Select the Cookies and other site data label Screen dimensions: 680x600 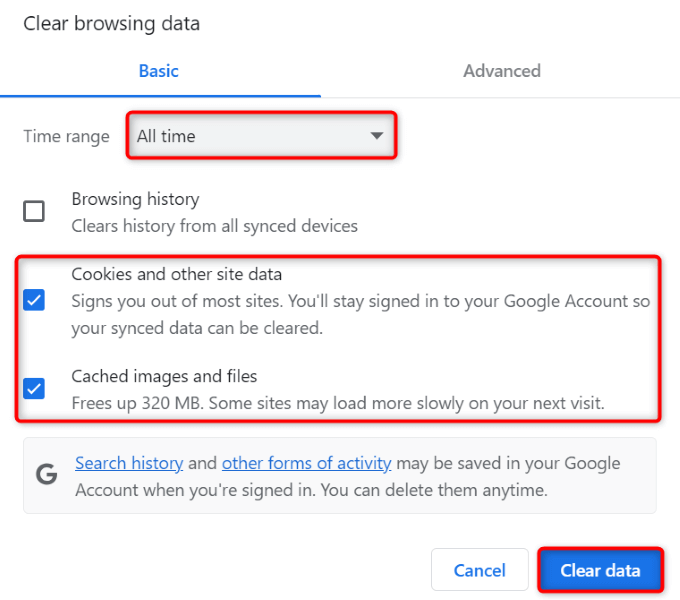pos(177,274)
